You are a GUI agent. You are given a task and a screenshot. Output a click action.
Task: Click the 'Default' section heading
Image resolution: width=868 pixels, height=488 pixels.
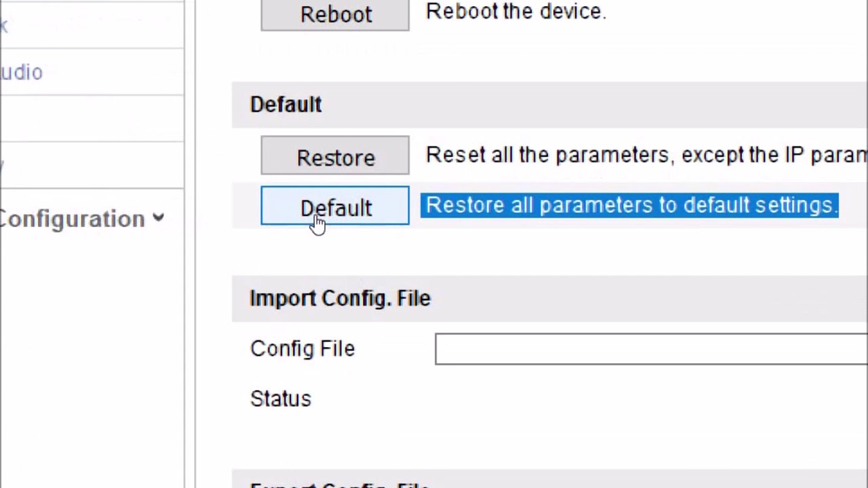click(x=286, y=105)
